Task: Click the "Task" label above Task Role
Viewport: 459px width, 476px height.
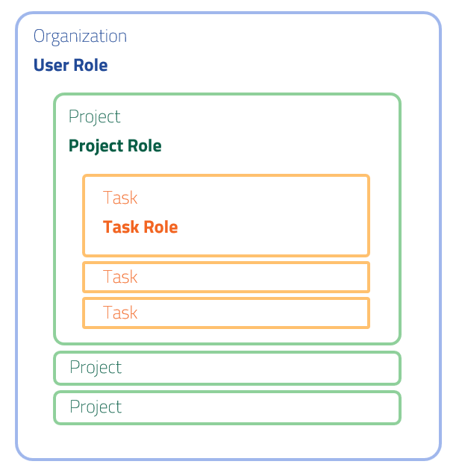Action: [120, 198]
